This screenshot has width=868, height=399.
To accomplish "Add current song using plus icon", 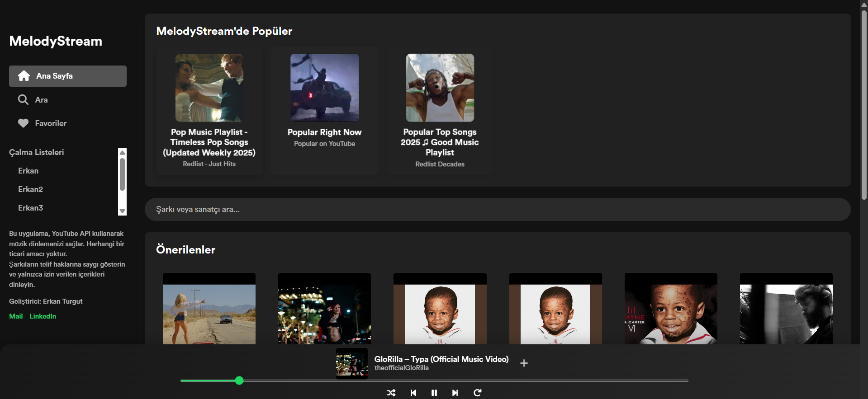I will [x=524, y=363].
